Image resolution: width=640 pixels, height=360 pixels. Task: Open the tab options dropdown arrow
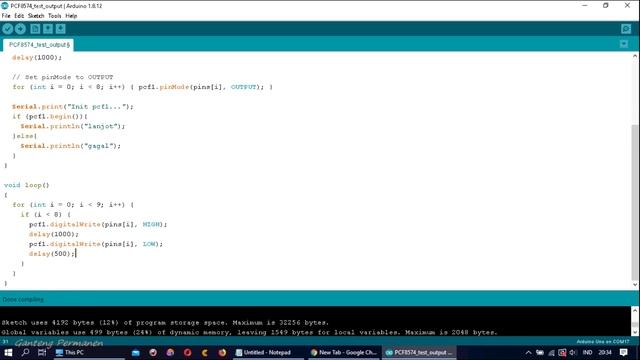624,44
